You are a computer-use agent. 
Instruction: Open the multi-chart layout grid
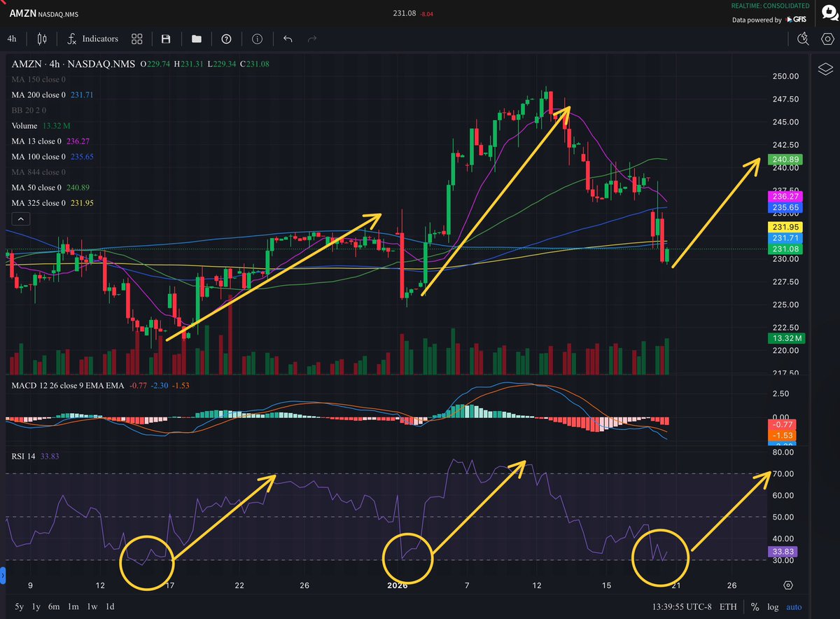point(136,39)
